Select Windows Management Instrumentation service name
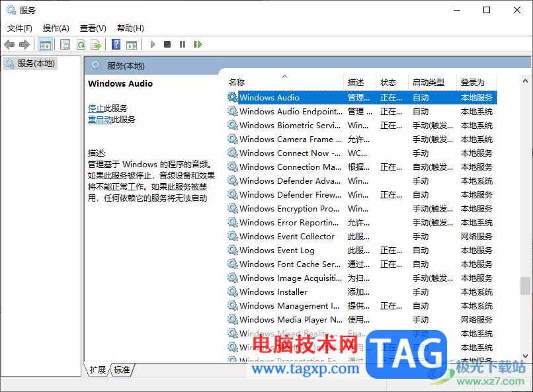 [x=289, y=305]
